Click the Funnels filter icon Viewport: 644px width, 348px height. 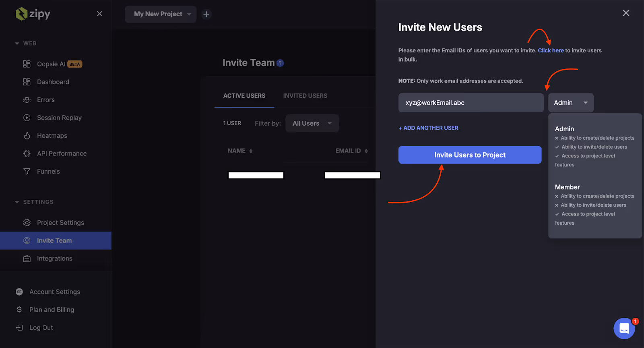coord(27,171)
